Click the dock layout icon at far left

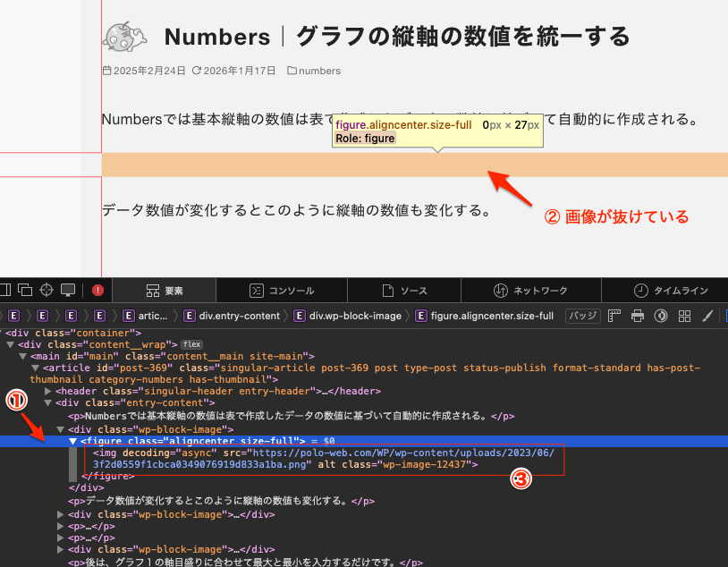pyautogui.click(x=4, y=290)
